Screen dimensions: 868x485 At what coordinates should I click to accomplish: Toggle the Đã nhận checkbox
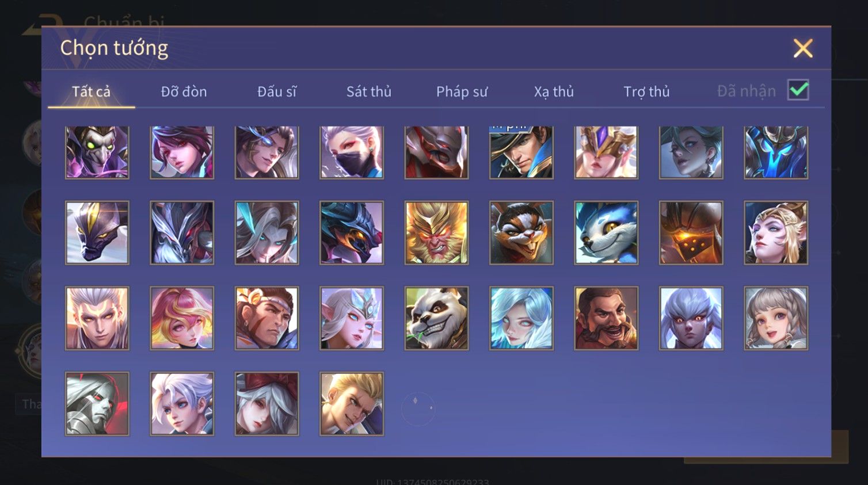[798, 90]
